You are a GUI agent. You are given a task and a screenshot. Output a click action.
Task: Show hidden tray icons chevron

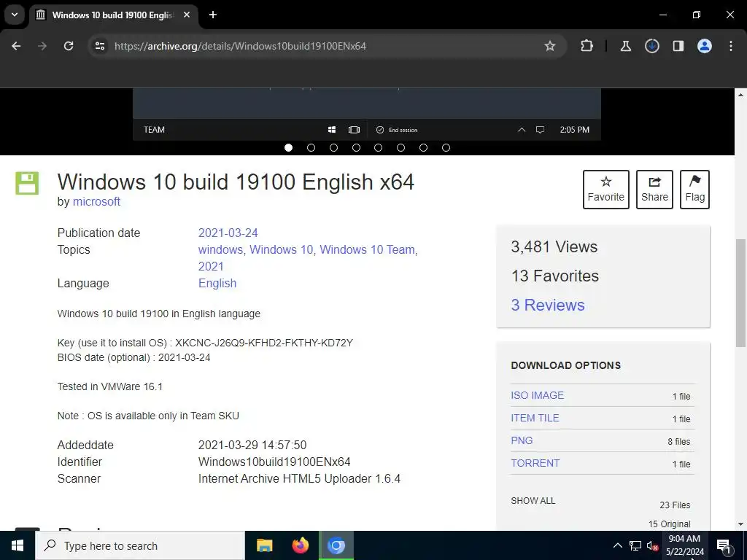[617, 545]
